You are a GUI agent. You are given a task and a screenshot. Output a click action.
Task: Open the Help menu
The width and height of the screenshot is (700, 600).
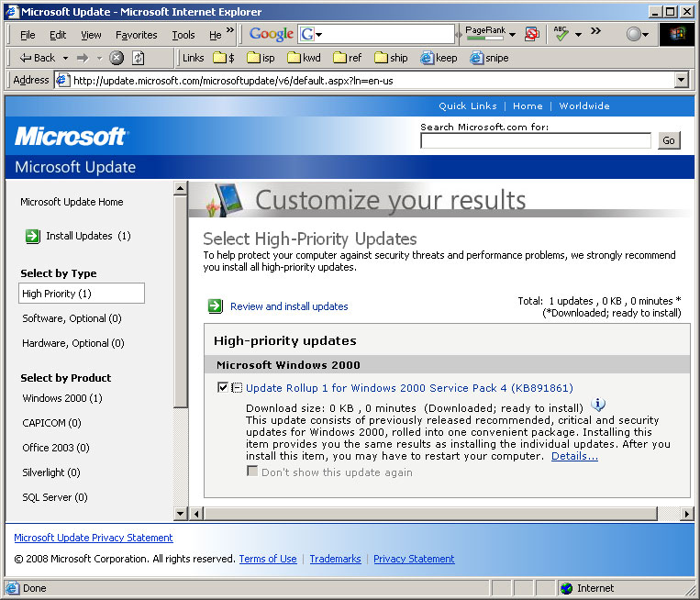pyautogui.click(x=216, y=35)
